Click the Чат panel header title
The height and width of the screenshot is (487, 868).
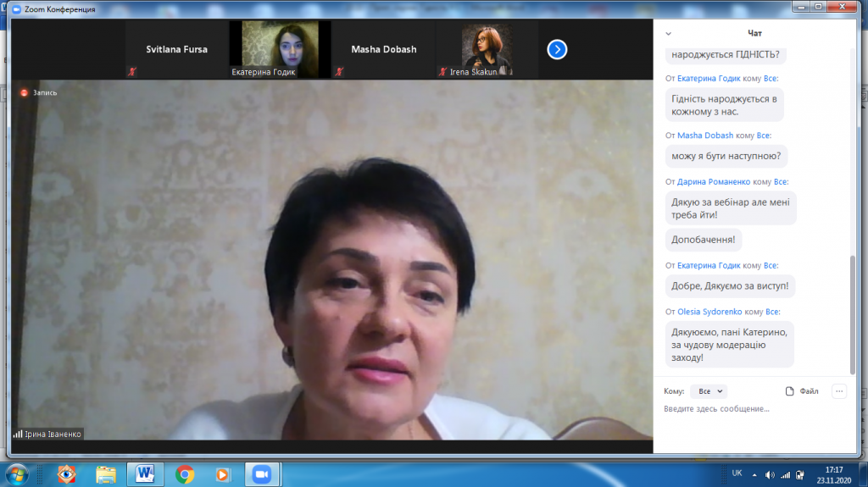click(754, 33)
